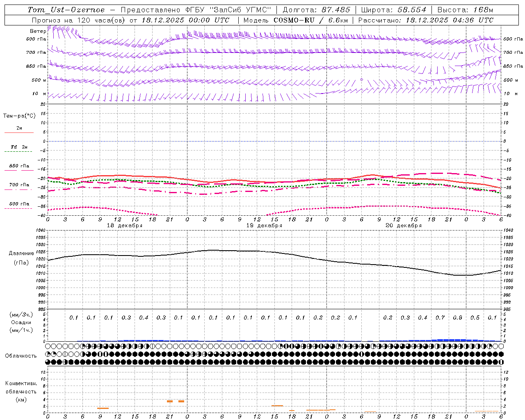Select the precipitation value "0.5"
The height and width of the screenshot is (420, 525).
coord(475,317)
